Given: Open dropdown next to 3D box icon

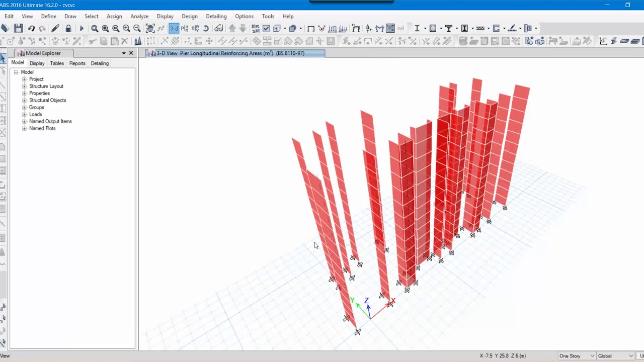Looking at the screenshot, I should [301, 29].
